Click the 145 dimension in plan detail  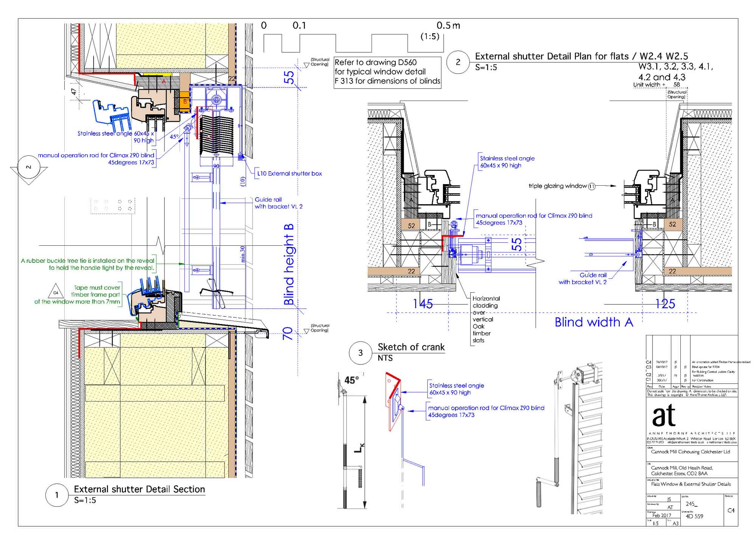coord(423,304)
